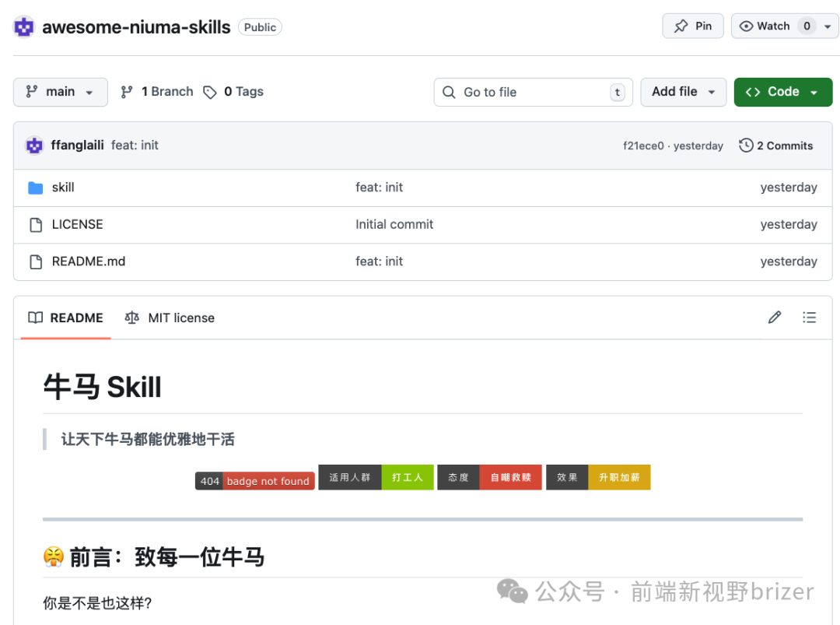Open the green Code dropdown
840x625 pixels.
[x=782, y=92]
